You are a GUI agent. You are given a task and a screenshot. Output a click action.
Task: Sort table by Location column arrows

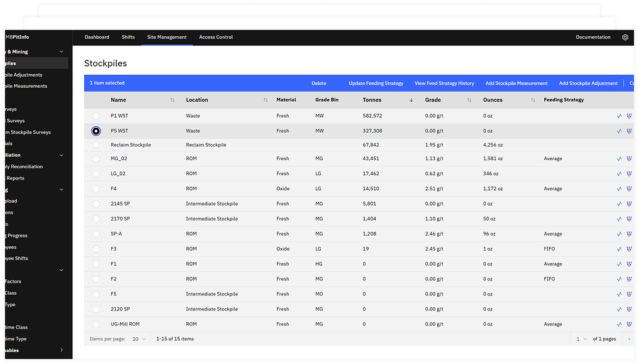[x=266, y=100]
